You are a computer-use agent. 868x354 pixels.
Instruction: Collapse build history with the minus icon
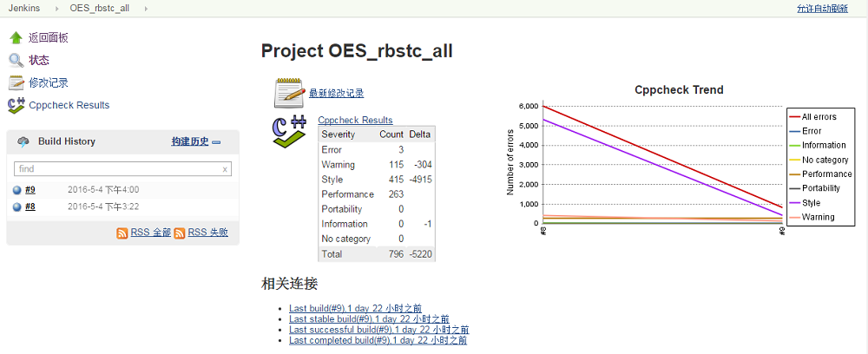tap(216, 142)
